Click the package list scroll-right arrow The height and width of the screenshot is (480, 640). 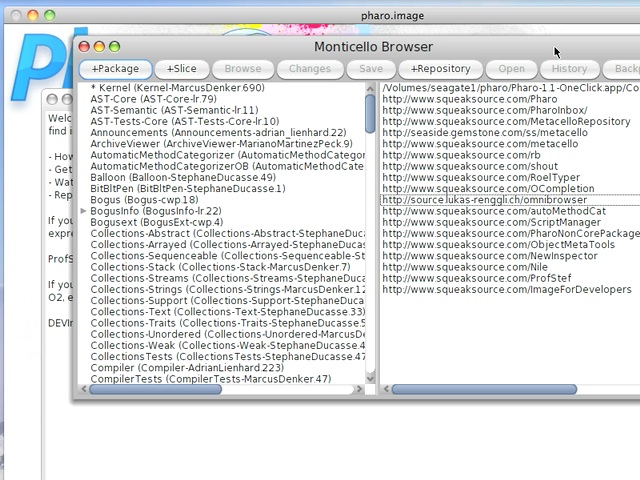(359, 389)
